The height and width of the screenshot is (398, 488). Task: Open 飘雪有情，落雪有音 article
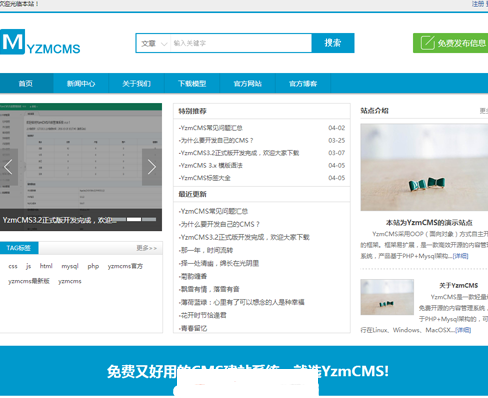click(x=209, y=289)
